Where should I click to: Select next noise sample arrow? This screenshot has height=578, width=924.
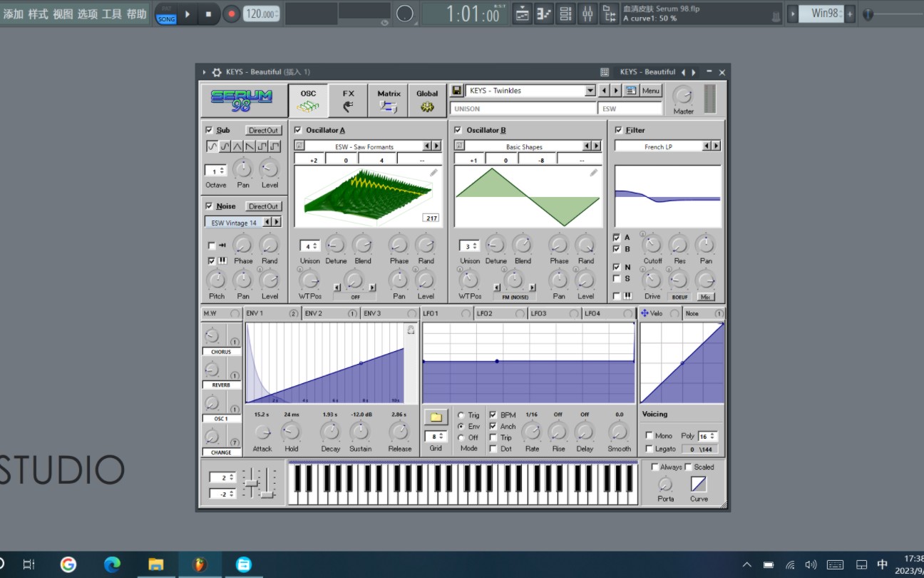[x=277, y=223]
